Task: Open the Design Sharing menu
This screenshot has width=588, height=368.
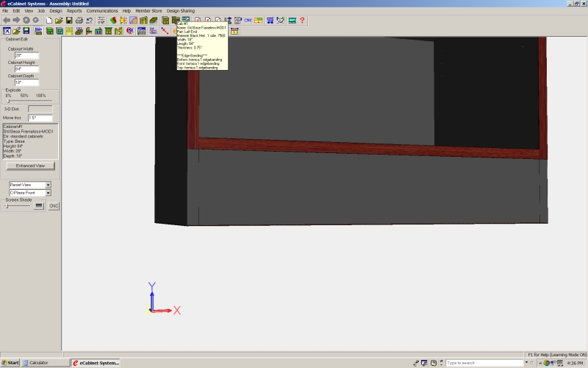Action: (x=180, y=11)
